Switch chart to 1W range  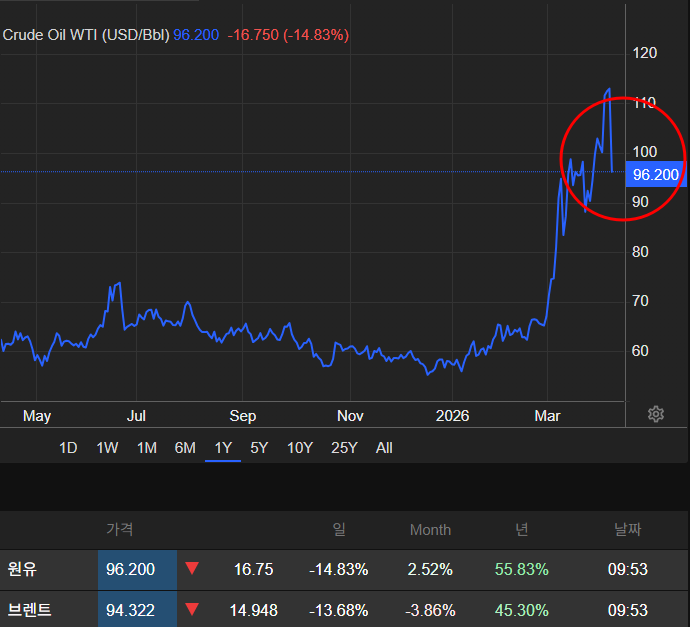(x=107, y=448)
